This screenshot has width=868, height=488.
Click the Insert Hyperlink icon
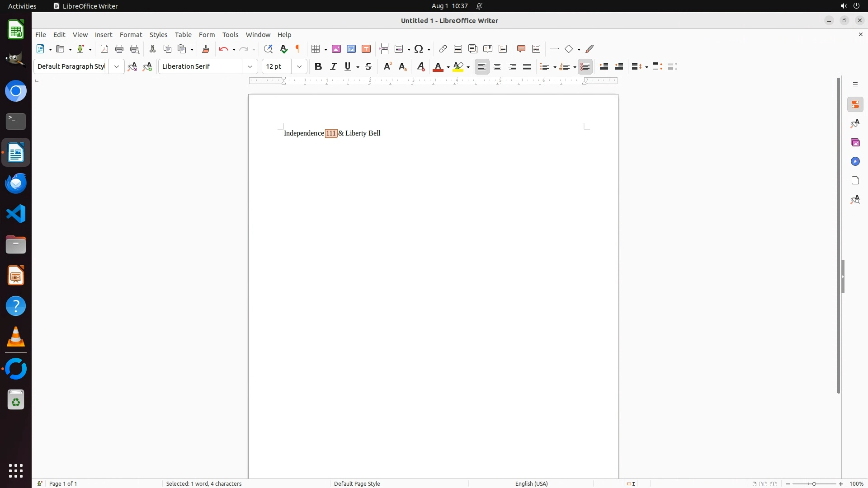click(x=443, y=49)
